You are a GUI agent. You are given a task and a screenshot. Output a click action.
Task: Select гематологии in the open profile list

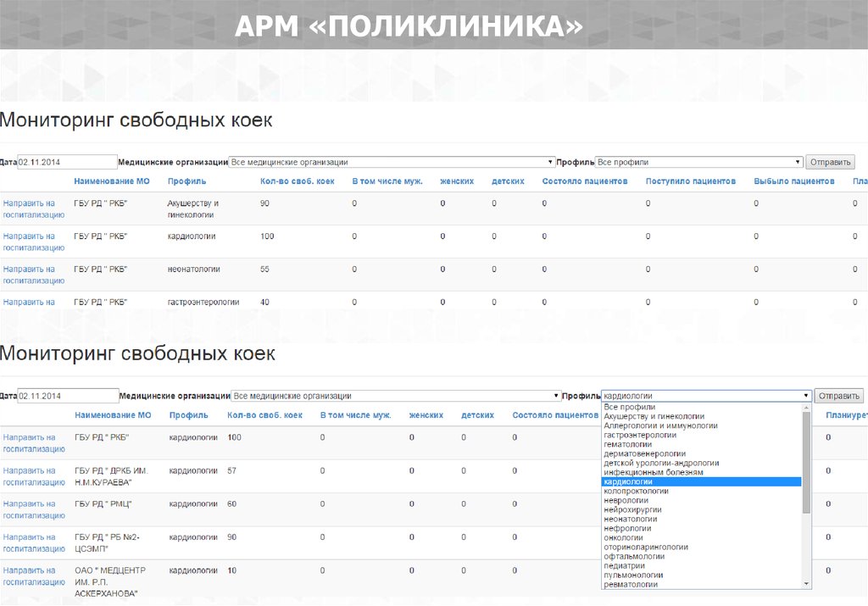627,444
